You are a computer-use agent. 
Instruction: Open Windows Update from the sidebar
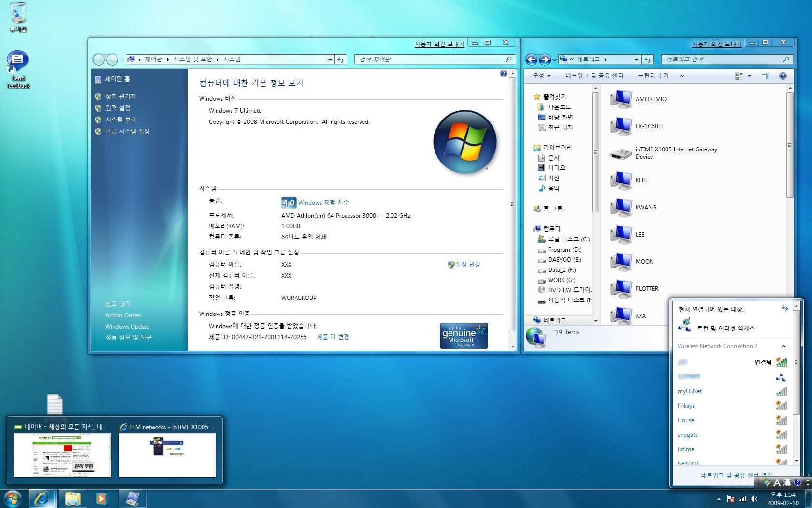point(128,327)
